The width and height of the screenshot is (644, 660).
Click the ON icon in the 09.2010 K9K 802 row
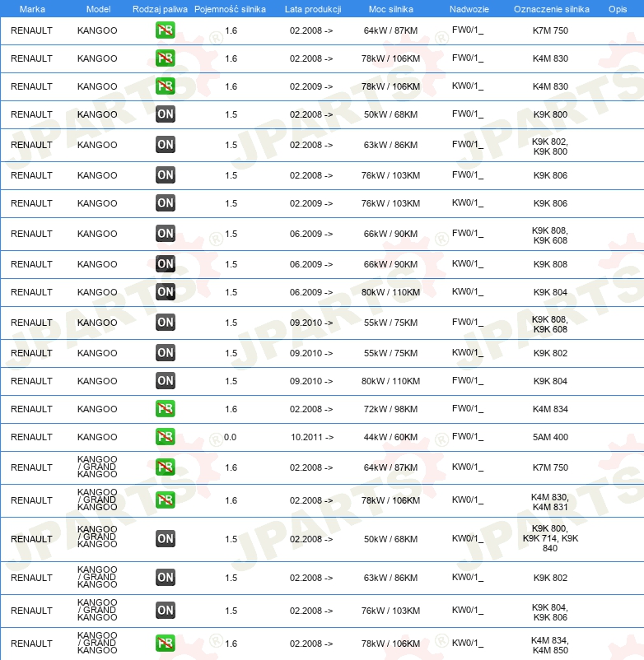click(x=165, y=353)
